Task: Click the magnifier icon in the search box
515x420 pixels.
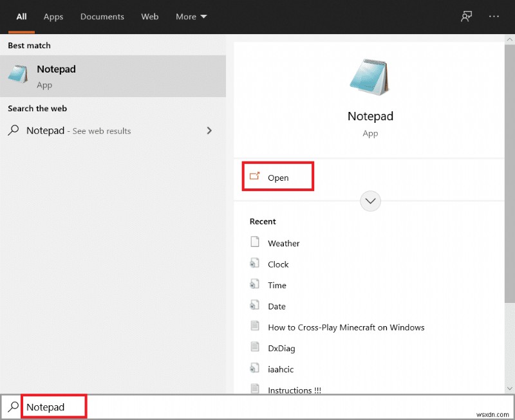Action: tap(14, 406)
